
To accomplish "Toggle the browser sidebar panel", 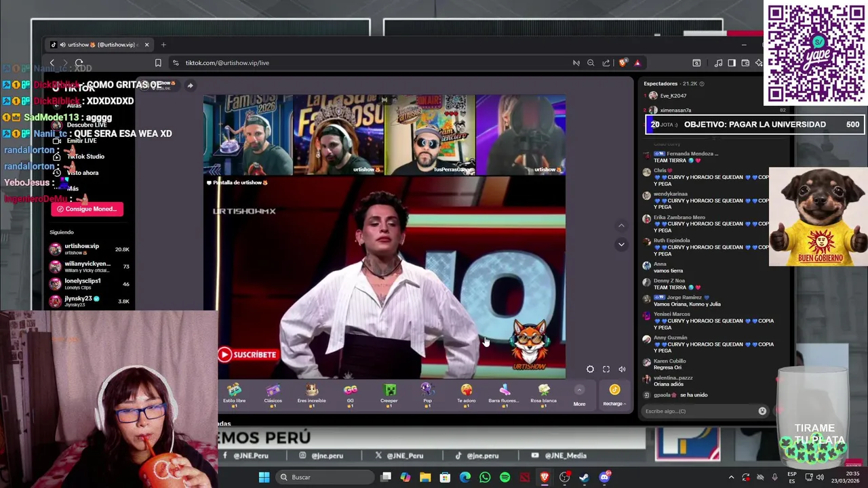I will point(732,63).
